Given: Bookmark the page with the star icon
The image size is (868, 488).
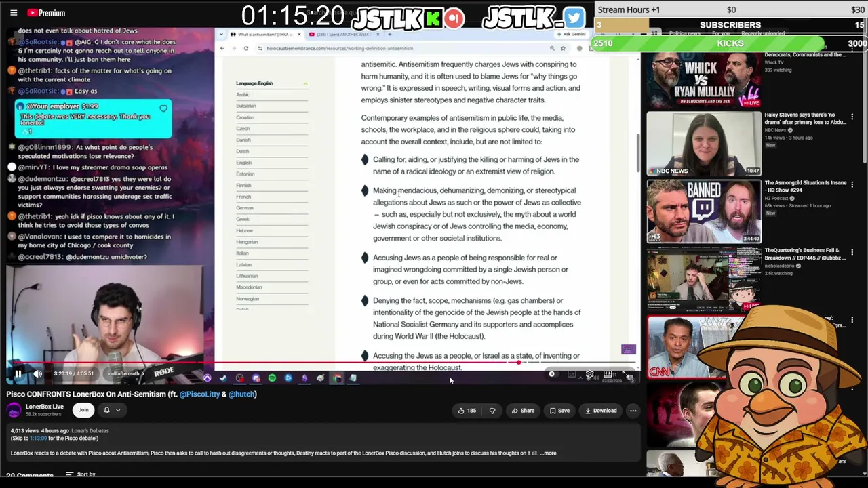Looking at the screenshot, I should coord(563,48).
